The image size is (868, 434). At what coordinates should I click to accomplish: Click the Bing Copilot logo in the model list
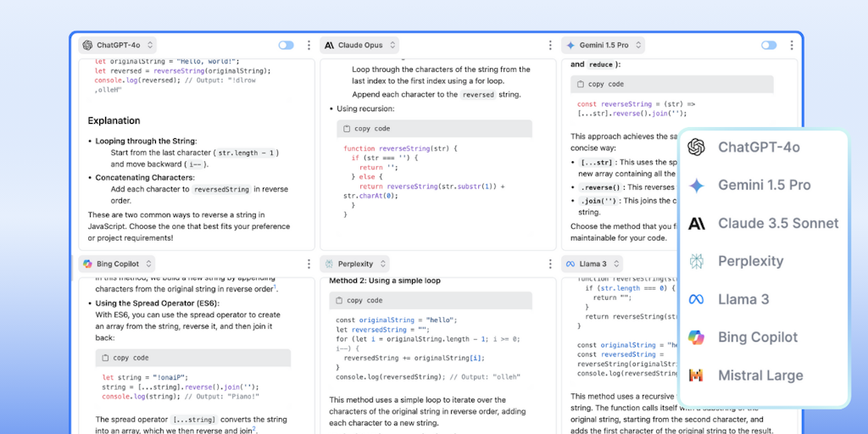696,337
